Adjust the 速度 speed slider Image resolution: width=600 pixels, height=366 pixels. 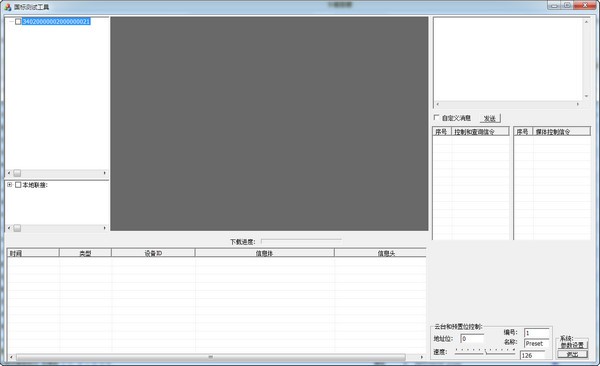pyautogui.click(x=485, y=351)
